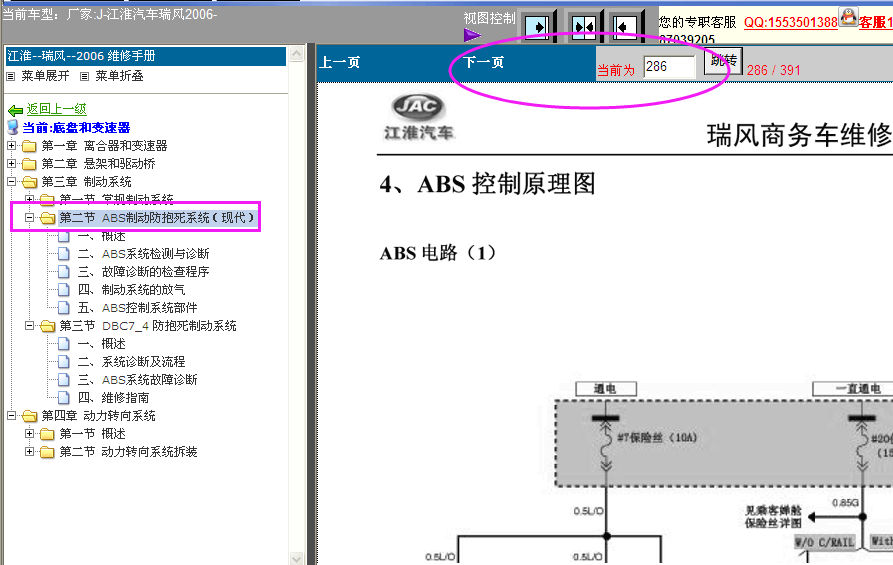The image size is (893, 565).
Task: Open 四、维修指南
Action: (113, 398)
